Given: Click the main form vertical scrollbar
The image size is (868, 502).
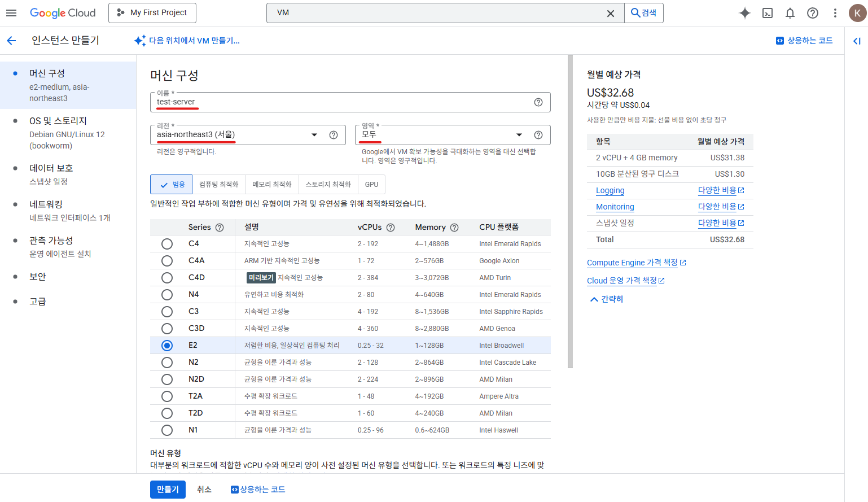Looking at the screenshot, I should click(x=571, y=212).
